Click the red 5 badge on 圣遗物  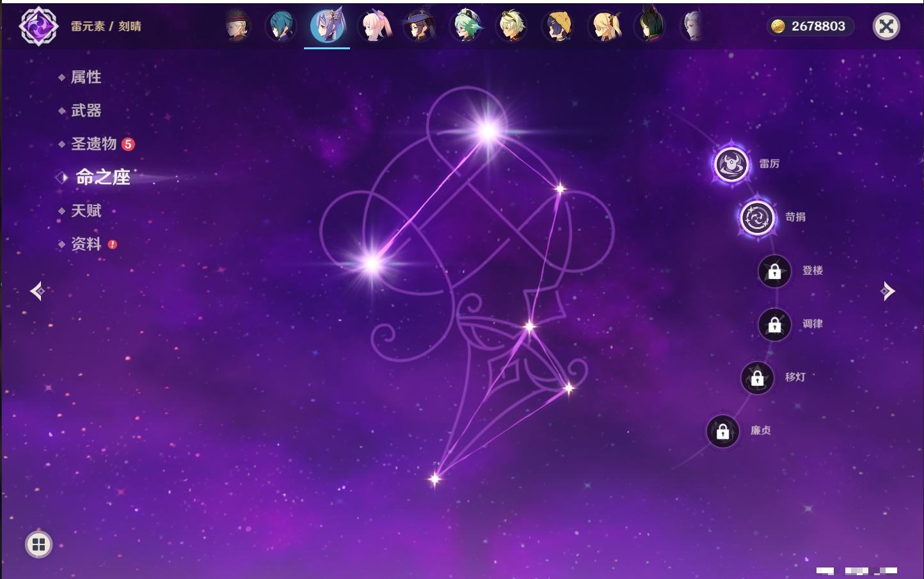tap(128, 144)
